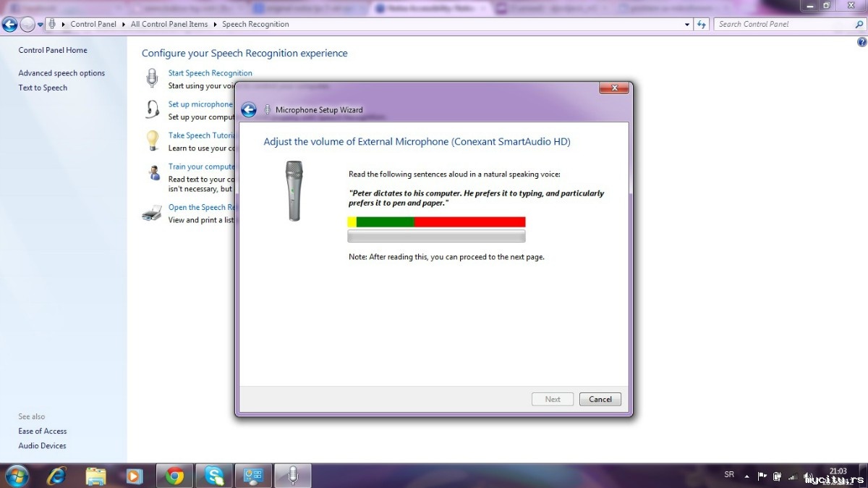Switch to Skype on taskbar
The width and height of the screenshot is (868, 488).
point(214,476)
